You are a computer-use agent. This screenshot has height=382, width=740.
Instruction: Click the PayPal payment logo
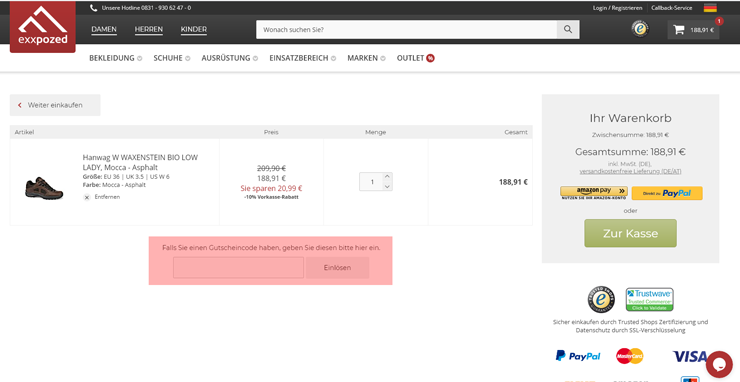(x=578, y=356)
